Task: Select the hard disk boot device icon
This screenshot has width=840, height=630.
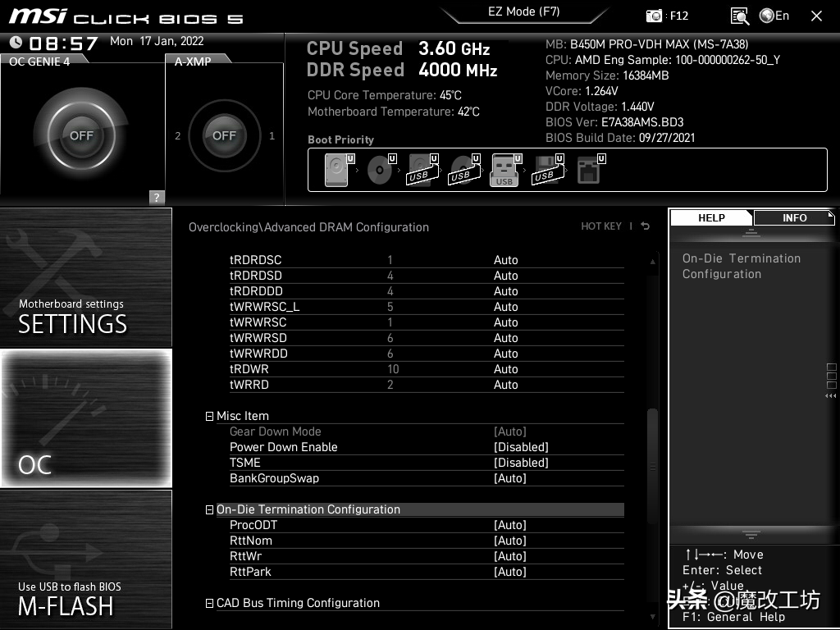Action: 336,171
